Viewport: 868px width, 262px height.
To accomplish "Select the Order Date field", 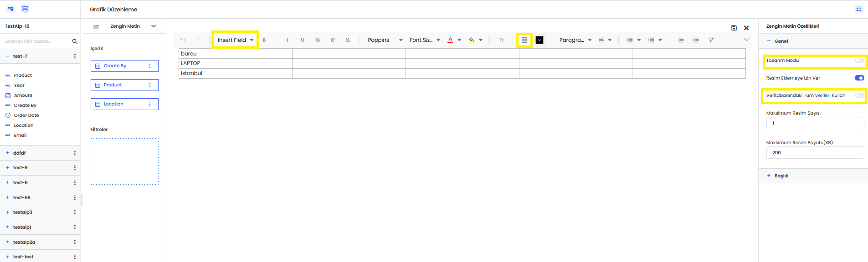I will pyautogui.click(x=26, y=116).
